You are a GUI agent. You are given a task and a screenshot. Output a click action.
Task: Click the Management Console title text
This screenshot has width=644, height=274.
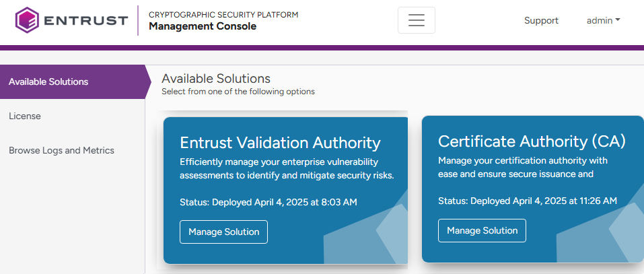[202, 26]
